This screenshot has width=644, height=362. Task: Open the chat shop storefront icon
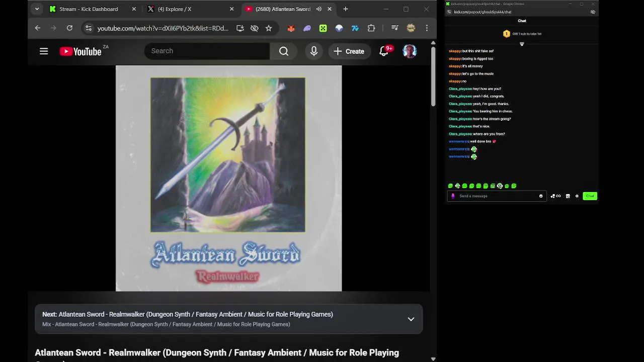click(x=568, y=196)
